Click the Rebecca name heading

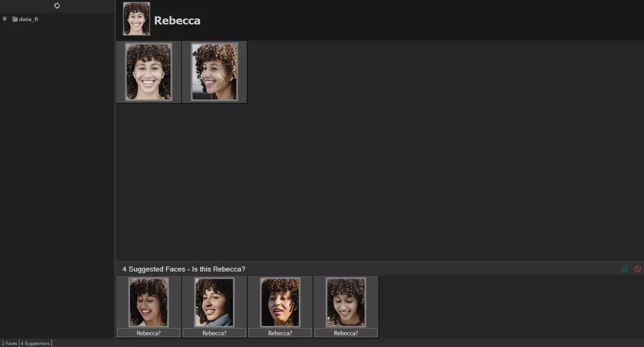[177, 20]
